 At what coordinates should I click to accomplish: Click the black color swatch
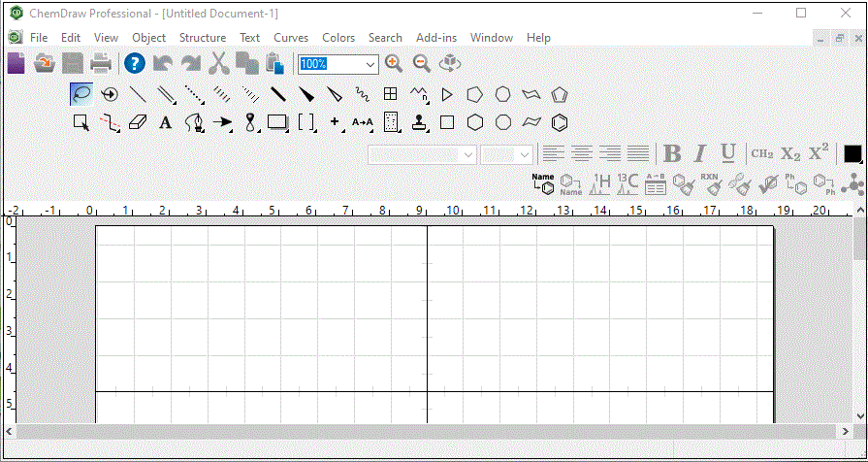(x=852, y=154)
